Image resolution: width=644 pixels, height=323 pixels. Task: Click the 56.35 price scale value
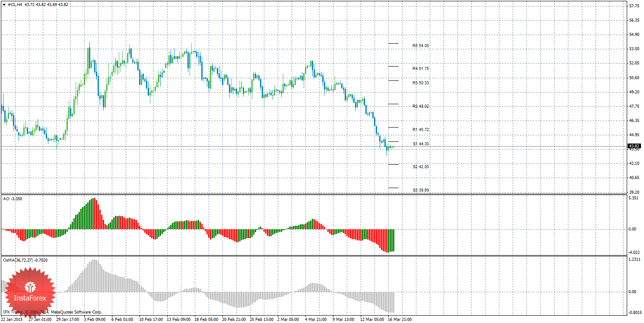634,20
